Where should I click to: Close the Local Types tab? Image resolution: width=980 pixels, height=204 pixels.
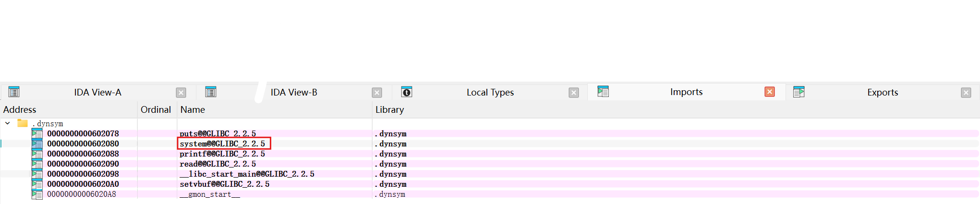click(574, 93)
